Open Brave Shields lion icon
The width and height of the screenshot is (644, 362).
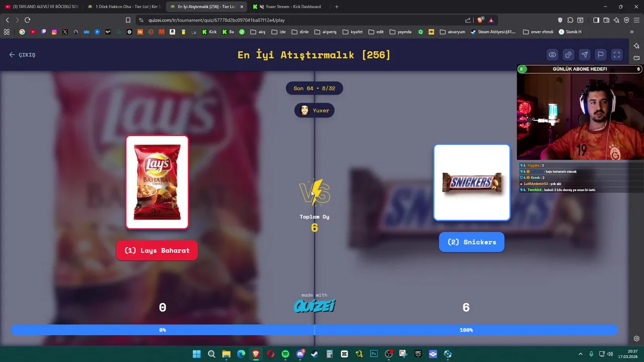[x=480, y=20]
